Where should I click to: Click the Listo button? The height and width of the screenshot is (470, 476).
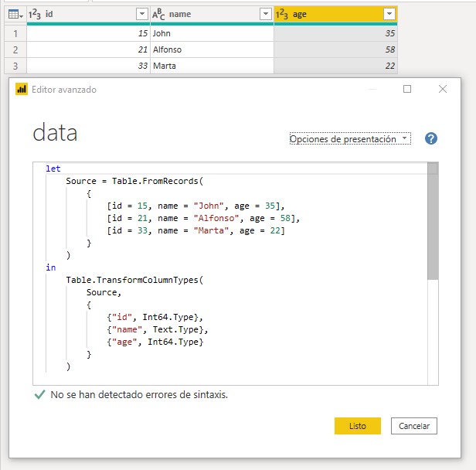pyautogui.click(x=358, y=426)
